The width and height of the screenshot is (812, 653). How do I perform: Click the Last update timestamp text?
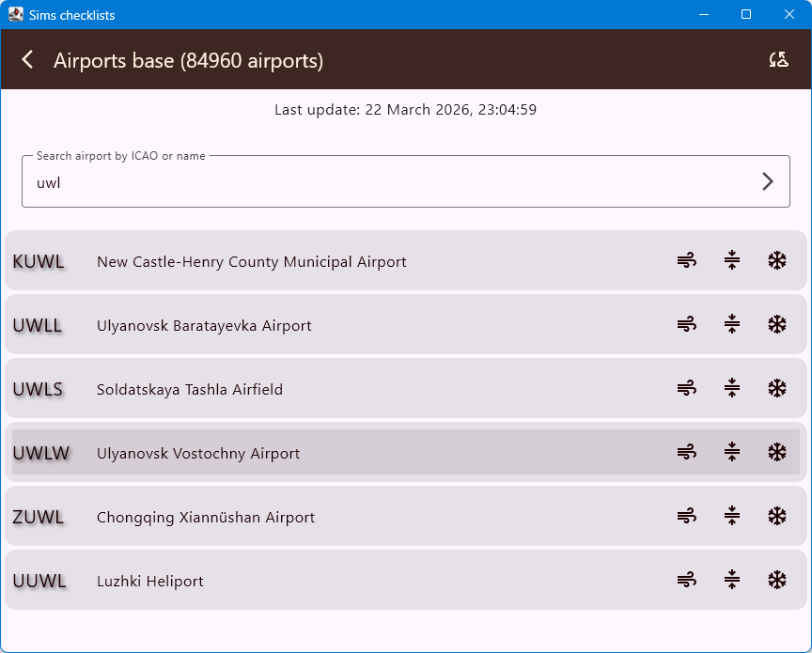(405, 110)
